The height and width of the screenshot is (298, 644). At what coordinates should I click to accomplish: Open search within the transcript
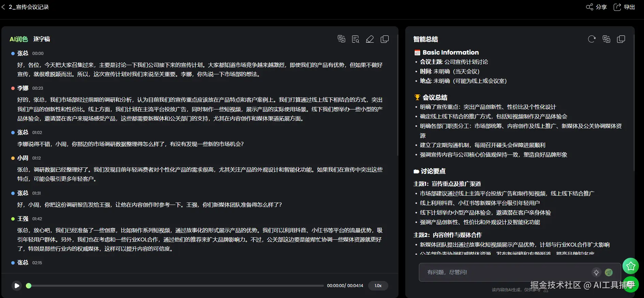pyautogui.click(x=356, y=39)
